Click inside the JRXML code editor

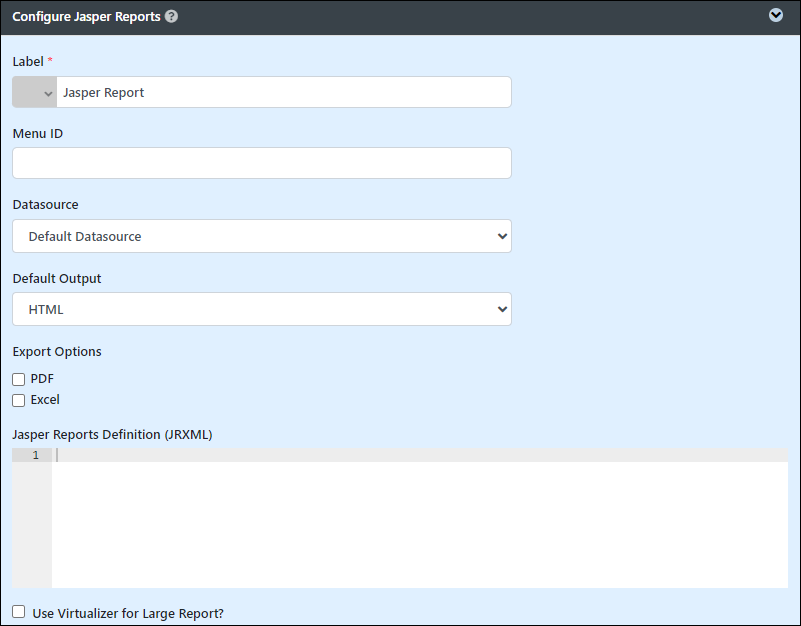[x=419, y=518]
